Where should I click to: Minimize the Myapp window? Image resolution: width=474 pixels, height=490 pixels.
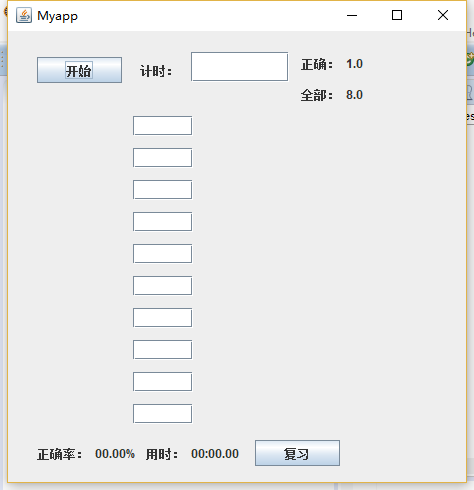(352, 15)
